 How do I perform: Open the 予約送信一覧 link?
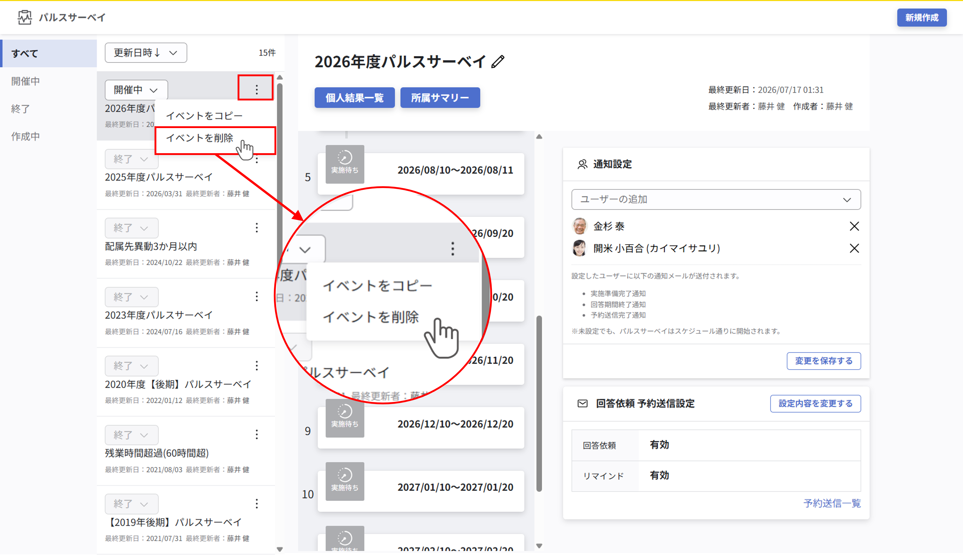[x=832, y=503]
